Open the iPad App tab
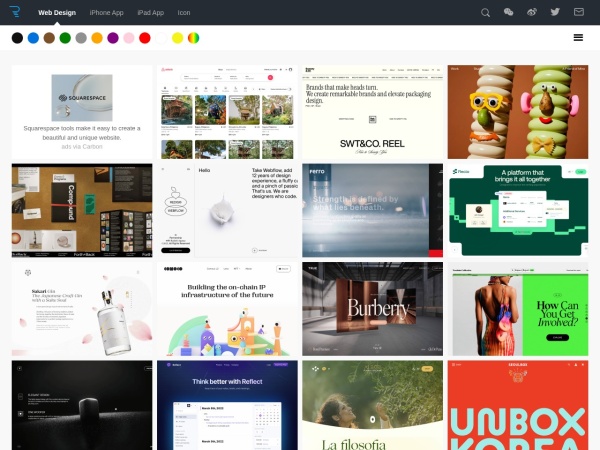 tap(150, 13)
